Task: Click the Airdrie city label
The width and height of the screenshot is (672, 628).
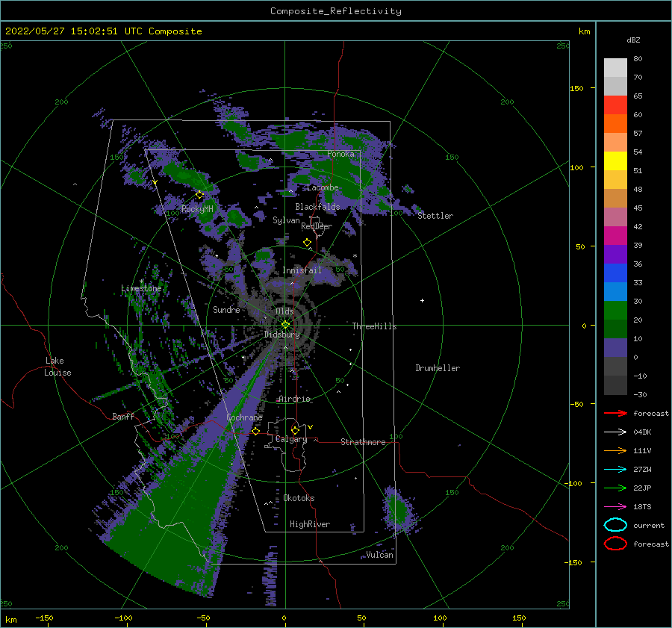Action: click(x=294, y=399)
